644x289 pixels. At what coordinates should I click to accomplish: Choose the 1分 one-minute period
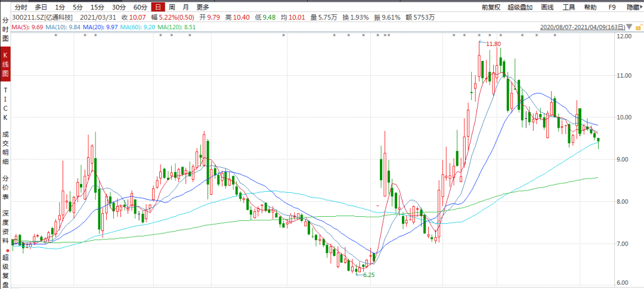tap(60, 7)
